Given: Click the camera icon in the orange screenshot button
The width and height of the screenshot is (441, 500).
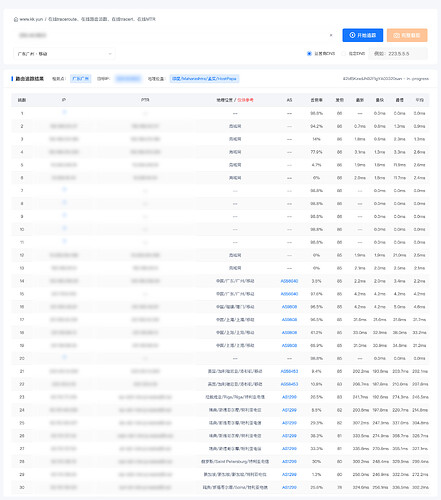Looking at the screenshot, I should tap(396, 35).
